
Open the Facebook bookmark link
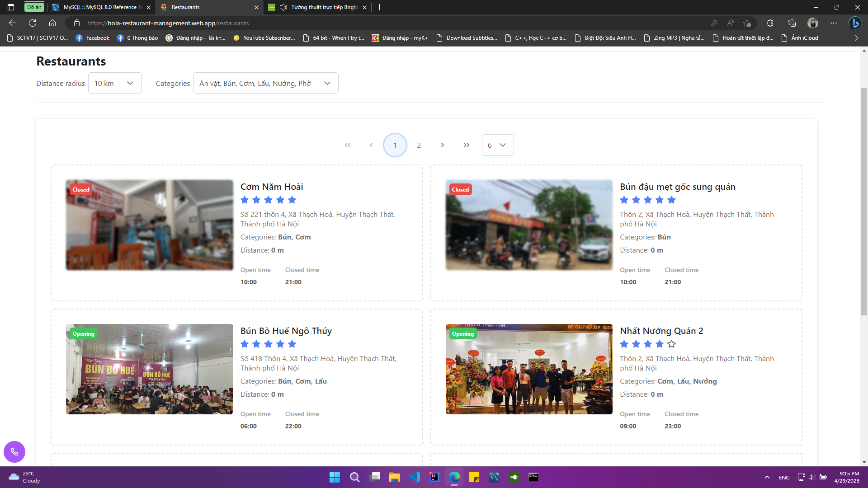(92, 38)
